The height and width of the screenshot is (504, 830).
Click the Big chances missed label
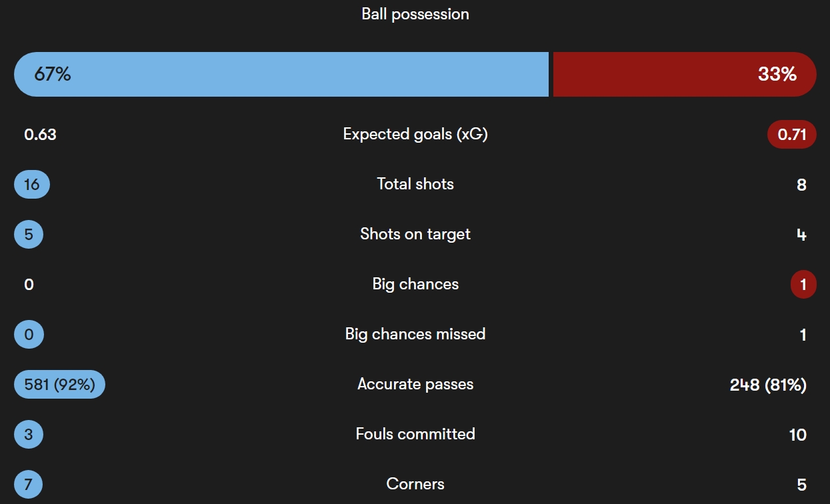(x=415, y=334)
